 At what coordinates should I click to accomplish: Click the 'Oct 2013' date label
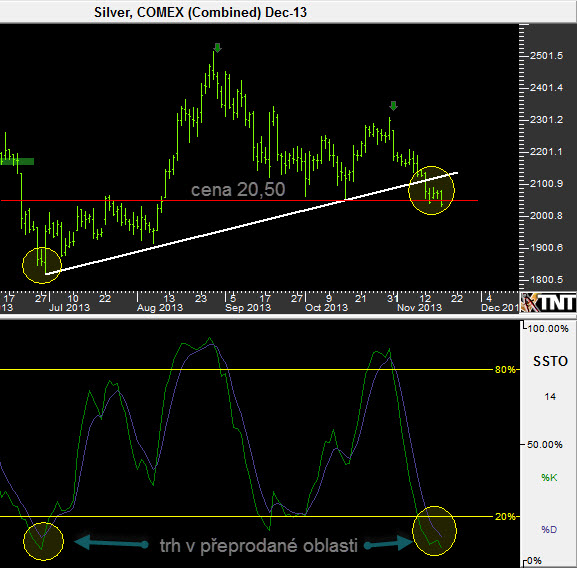point(326,308)
